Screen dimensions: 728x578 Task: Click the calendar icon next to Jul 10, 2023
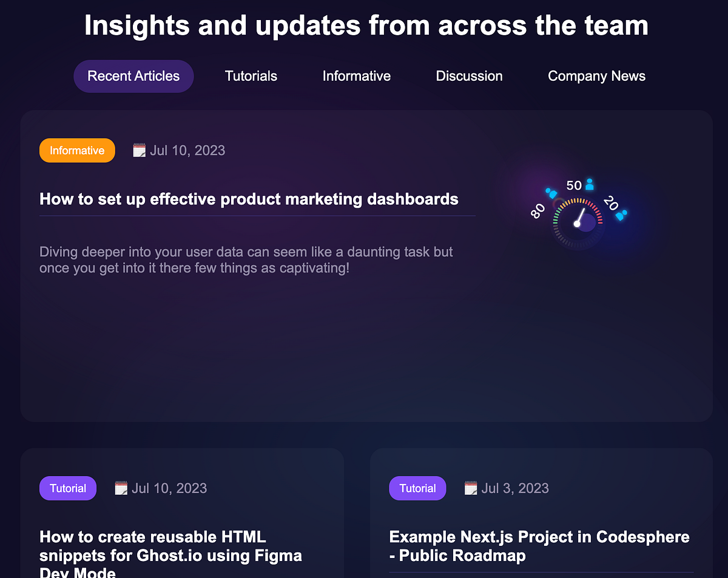pos(139,149)
